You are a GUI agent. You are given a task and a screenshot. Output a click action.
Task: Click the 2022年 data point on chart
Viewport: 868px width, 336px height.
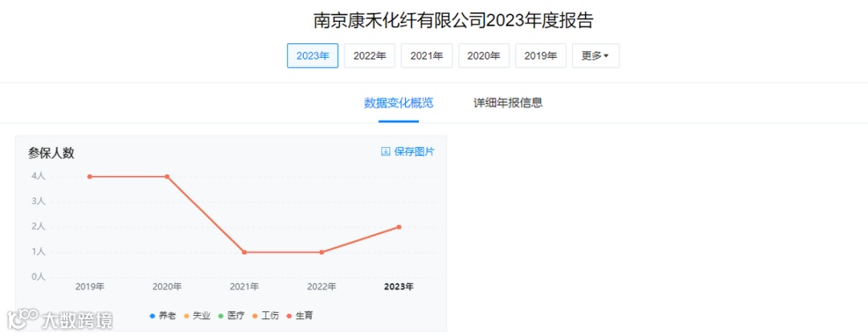(x=321, y=252)
